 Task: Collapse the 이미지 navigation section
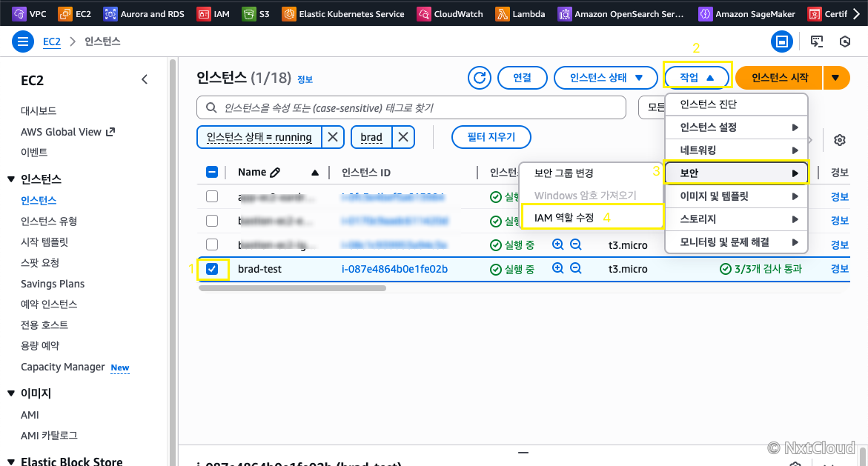coord(11,393)
